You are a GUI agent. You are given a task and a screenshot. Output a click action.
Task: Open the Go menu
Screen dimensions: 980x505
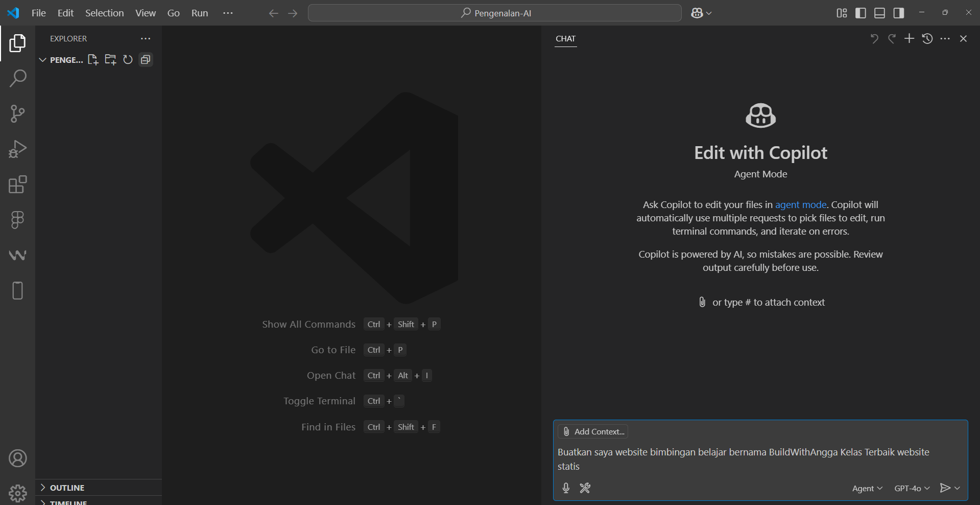(174, 13)
